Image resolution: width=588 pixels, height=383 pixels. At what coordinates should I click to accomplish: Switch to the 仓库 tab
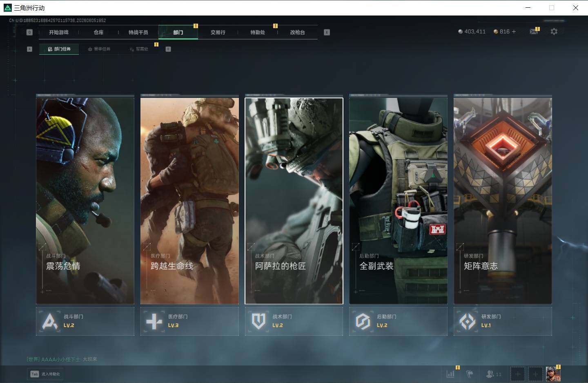[98, 32]
